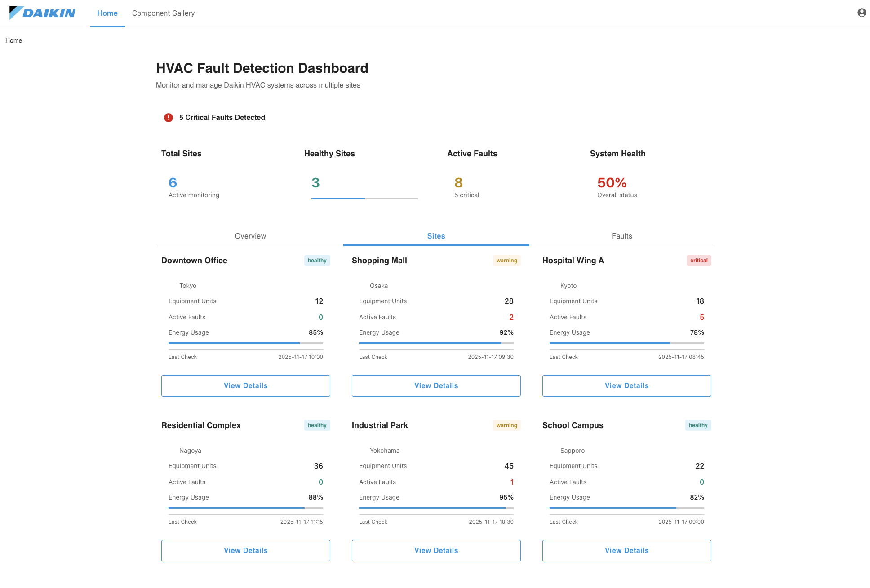Click the healthy badge on School Campus
The height and width of the screenshot is (588, 870).
coord(698,425)
